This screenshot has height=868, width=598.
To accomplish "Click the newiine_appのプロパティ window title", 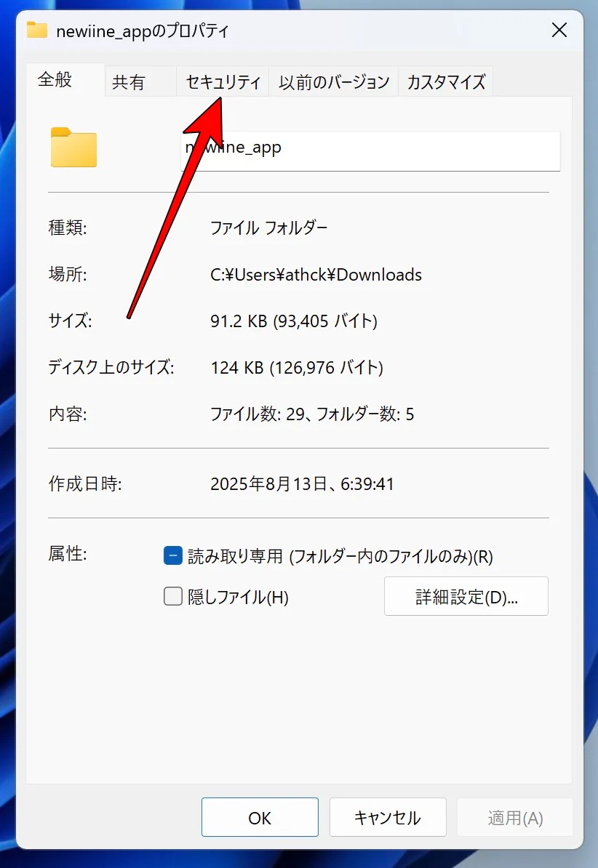I will pos(143,31).
